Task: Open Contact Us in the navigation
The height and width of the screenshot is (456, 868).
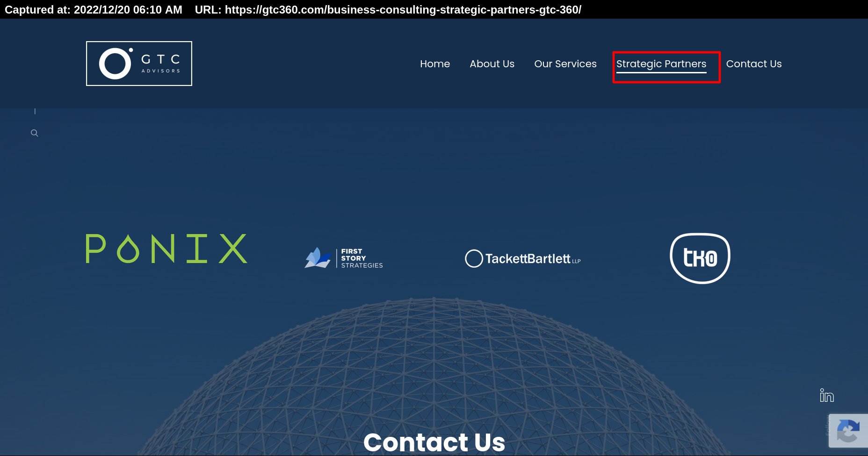Action: (754, 64)
